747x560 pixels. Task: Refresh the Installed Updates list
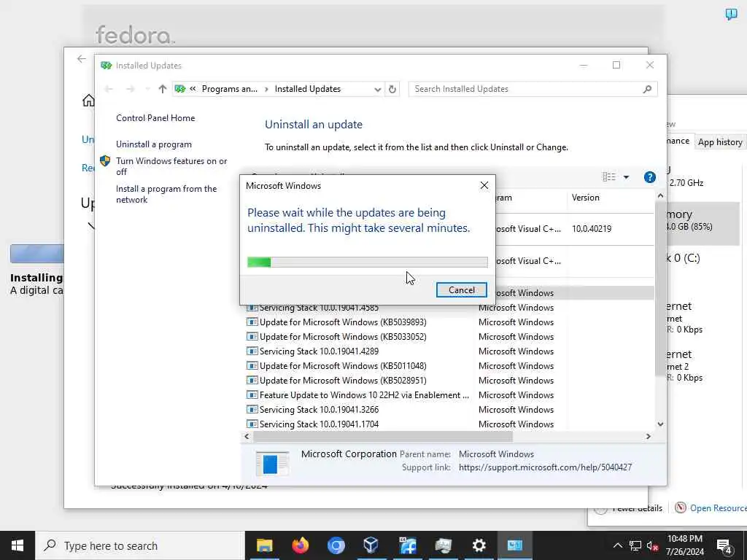tap(392, 89)
